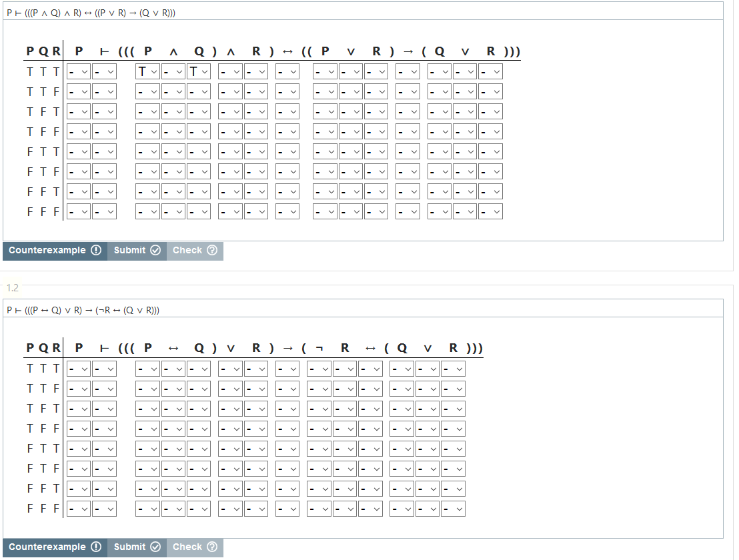
Task: Click the warning icon on Counterexample button in 1.2
Action: pos(97,547)
